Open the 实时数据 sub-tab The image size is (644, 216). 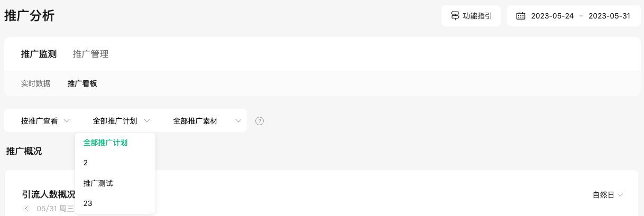(36, 83)
